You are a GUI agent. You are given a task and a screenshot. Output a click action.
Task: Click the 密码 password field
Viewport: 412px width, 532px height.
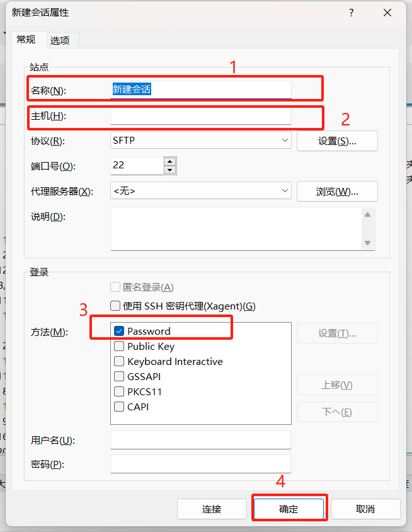click(201, 464)
